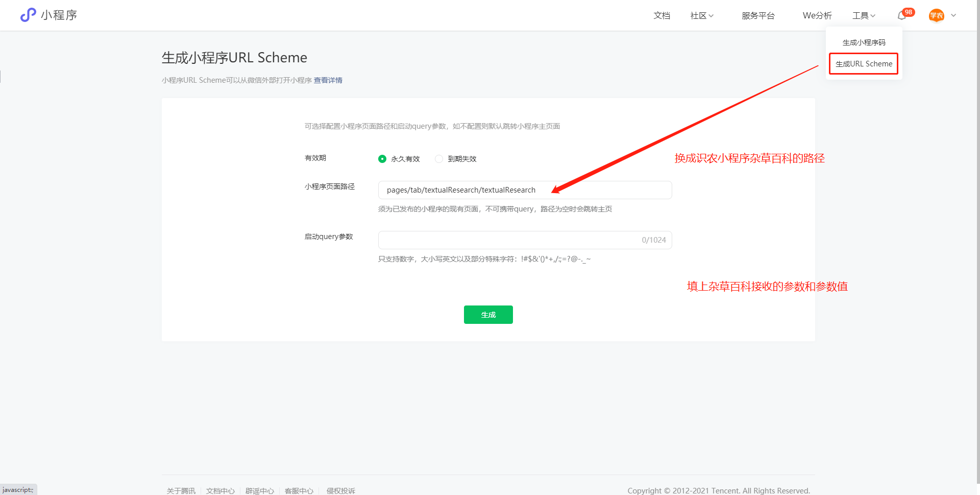Expand the 工具 dropdown

click(863, 15)
